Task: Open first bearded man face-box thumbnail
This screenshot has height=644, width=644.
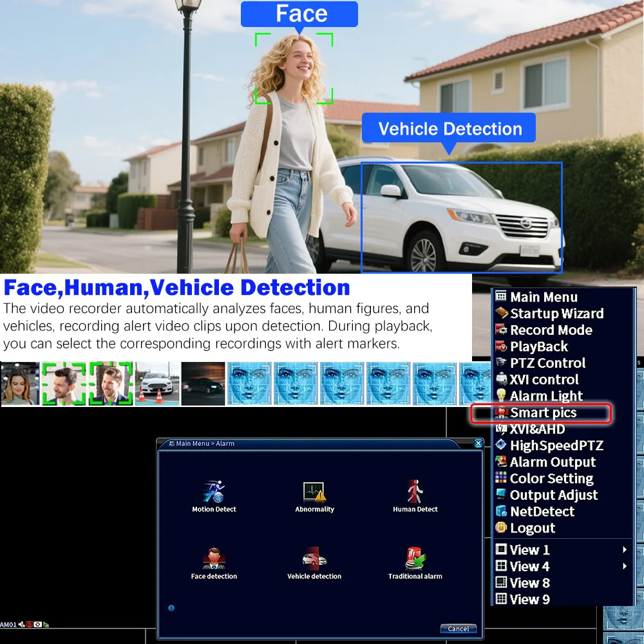Action: 64,384
